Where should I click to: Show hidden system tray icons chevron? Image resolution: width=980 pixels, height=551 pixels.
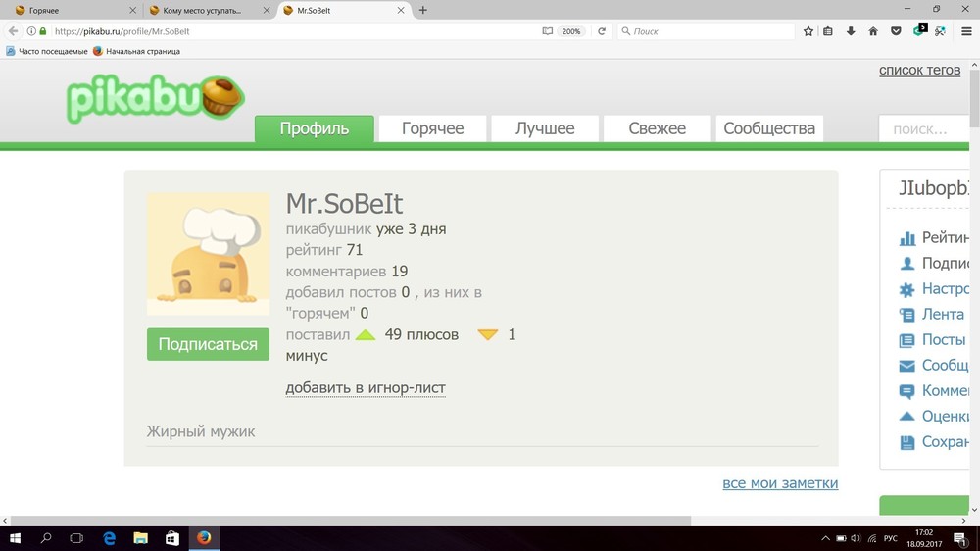(x=826, y=538)
